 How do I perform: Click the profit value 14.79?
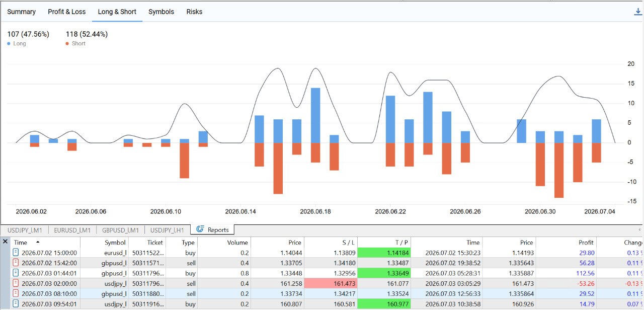[587, 304]
